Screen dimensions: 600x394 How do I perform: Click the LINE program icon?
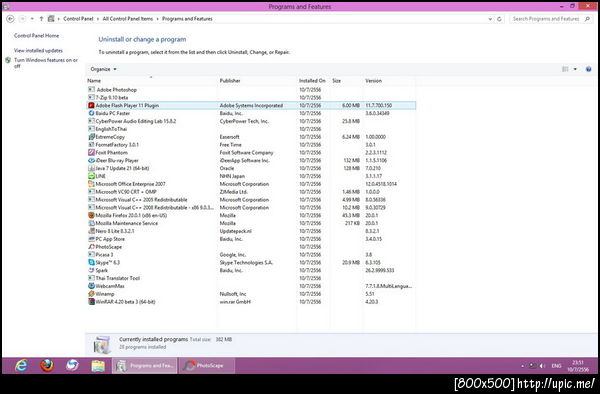[91, 176]
